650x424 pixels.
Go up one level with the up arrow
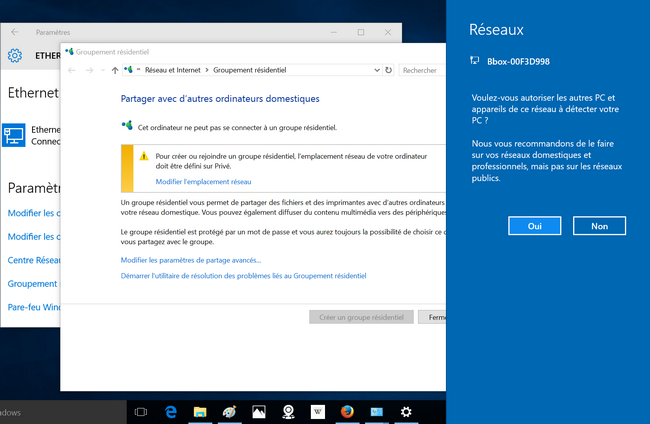click(x=115, y=70)
